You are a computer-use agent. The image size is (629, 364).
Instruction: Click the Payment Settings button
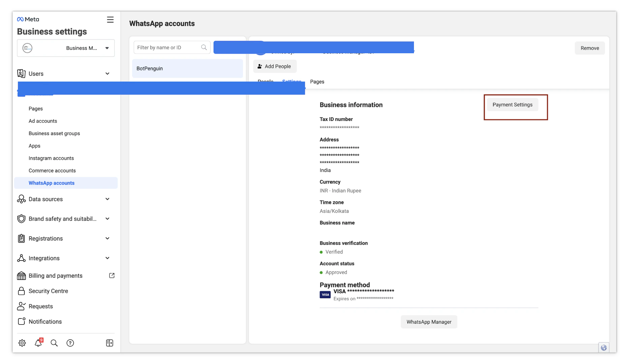512,105
